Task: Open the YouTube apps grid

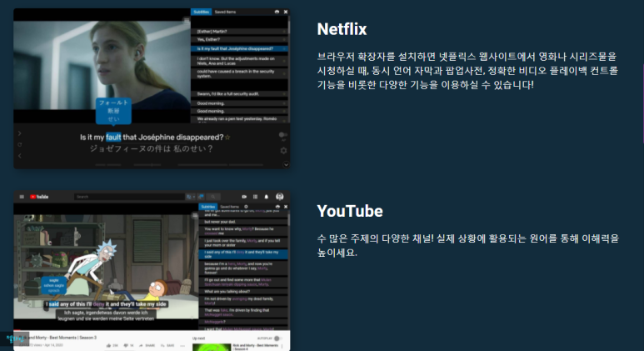Action: tap(255, 197)
